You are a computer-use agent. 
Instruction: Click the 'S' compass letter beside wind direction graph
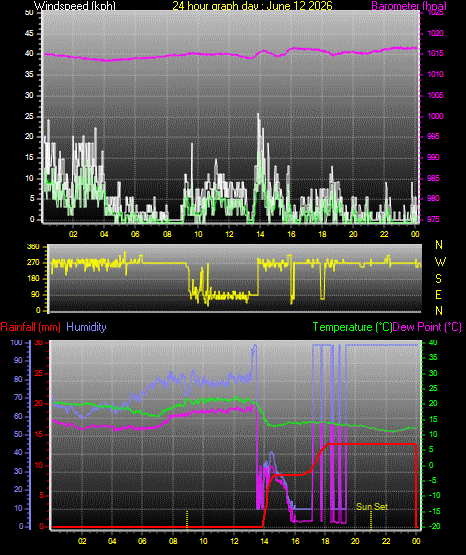point(438,279)
